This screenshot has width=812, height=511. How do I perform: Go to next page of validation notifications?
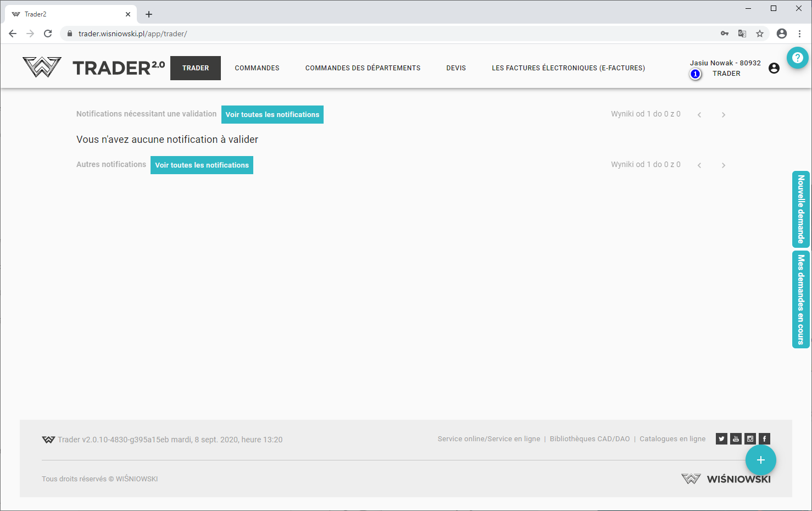click(x=723, y=115)
